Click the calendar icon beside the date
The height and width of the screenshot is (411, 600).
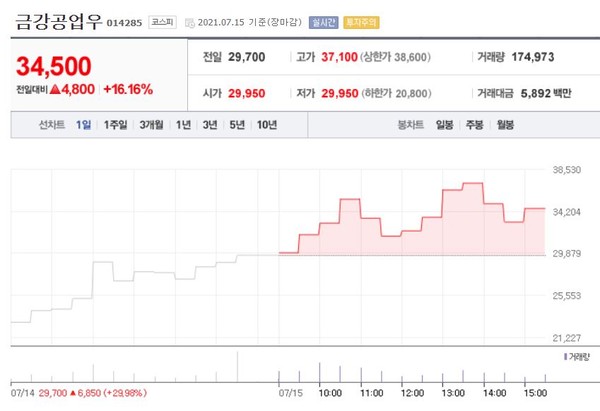click(x=190, y=20)
